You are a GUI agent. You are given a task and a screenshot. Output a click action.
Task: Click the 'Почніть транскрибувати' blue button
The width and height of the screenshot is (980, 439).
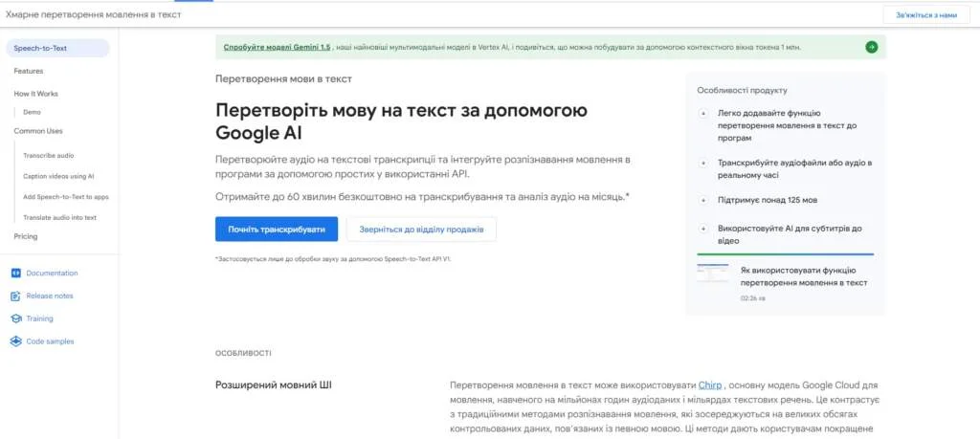[x=277, y=230]
